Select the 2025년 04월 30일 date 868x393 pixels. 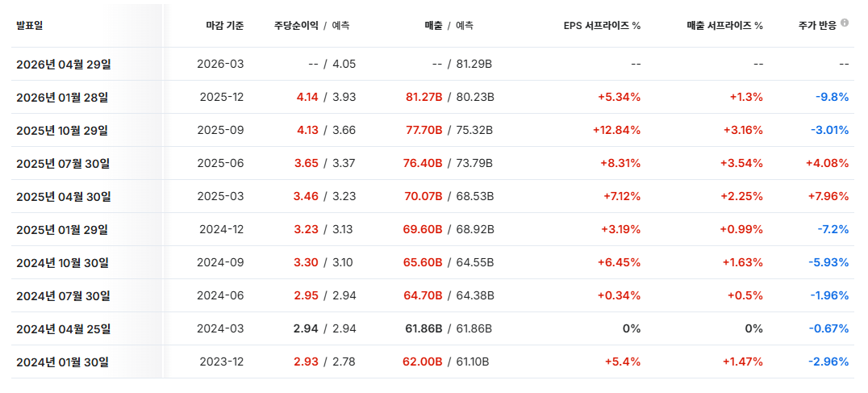[x=64, y=196]
